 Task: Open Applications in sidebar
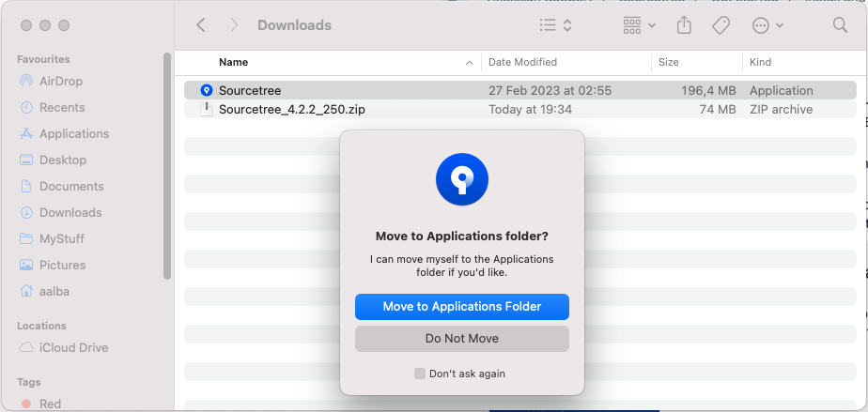74,134
